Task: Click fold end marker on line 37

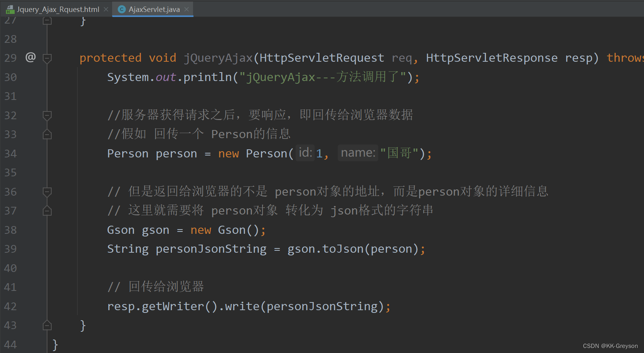Action: pyautogui.click(x=47, y=211)
